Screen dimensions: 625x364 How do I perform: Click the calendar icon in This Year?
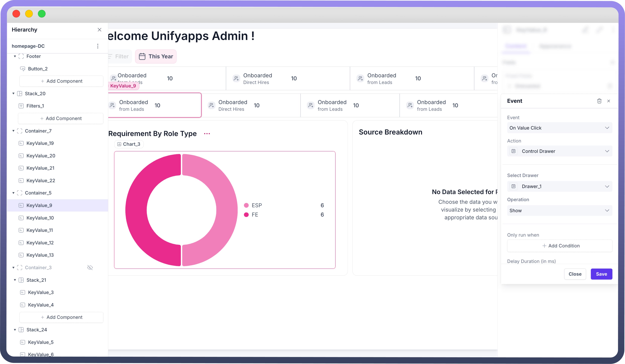pos(142,57)
